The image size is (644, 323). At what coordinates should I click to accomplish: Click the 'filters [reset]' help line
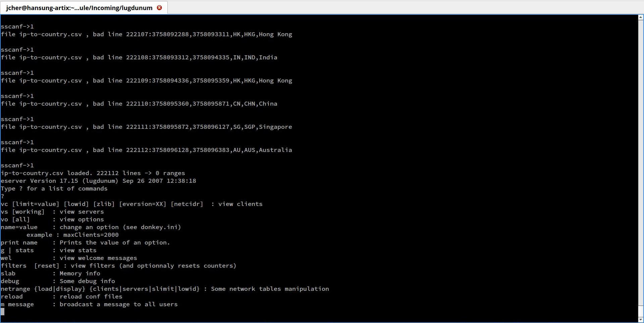(118, 266)
